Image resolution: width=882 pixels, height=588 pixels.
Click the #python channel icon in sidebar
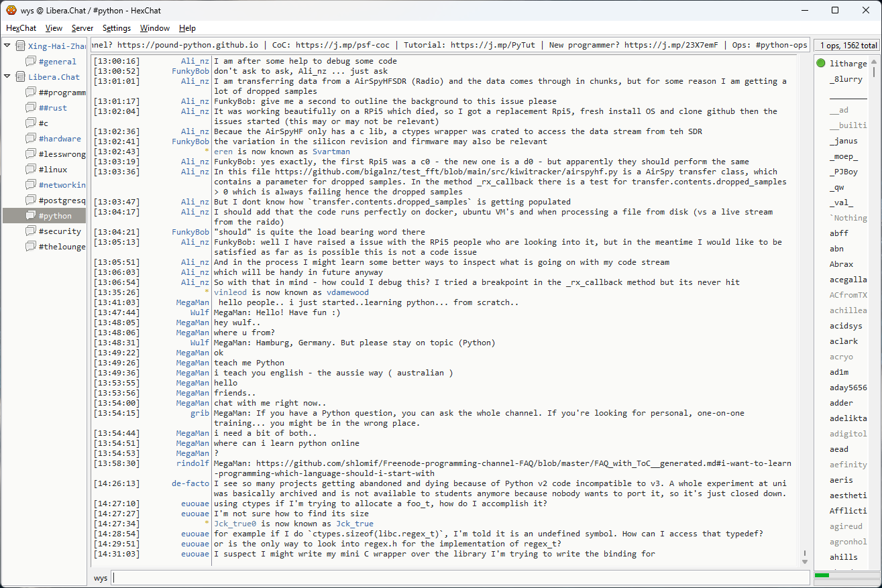click(x=31, y=216)
